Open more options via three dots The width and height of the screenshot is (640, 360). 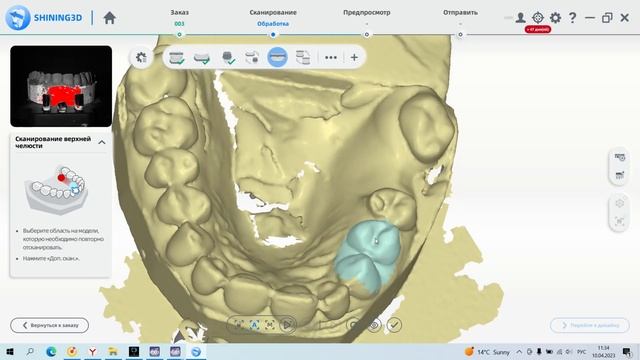(x=331, y=58)
